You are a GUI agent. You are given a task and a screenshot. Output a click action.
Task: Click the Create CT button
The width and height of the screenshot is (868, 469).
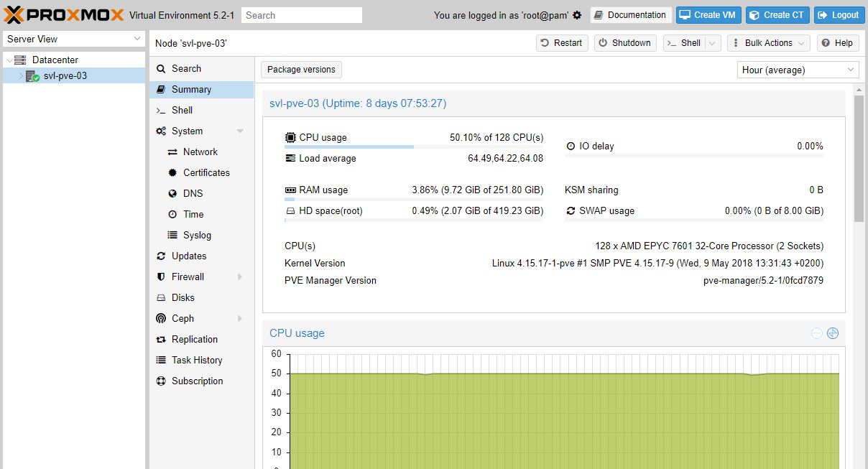[x=777, y=15]
